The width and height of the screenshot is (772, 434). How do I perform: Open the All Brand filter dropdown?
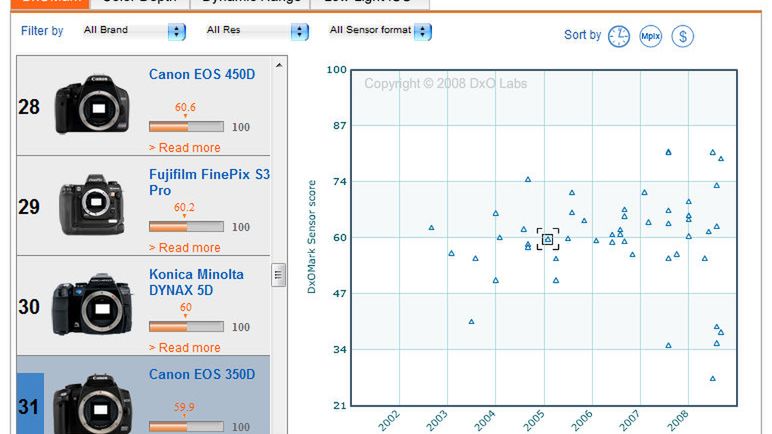click(134, 31)
